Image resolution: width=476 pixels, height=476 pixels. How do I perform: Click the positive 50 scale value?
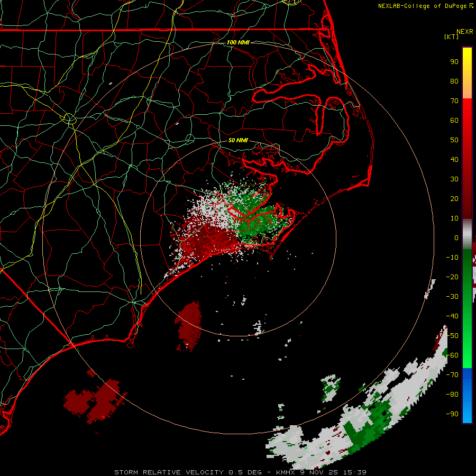(454, 140)
